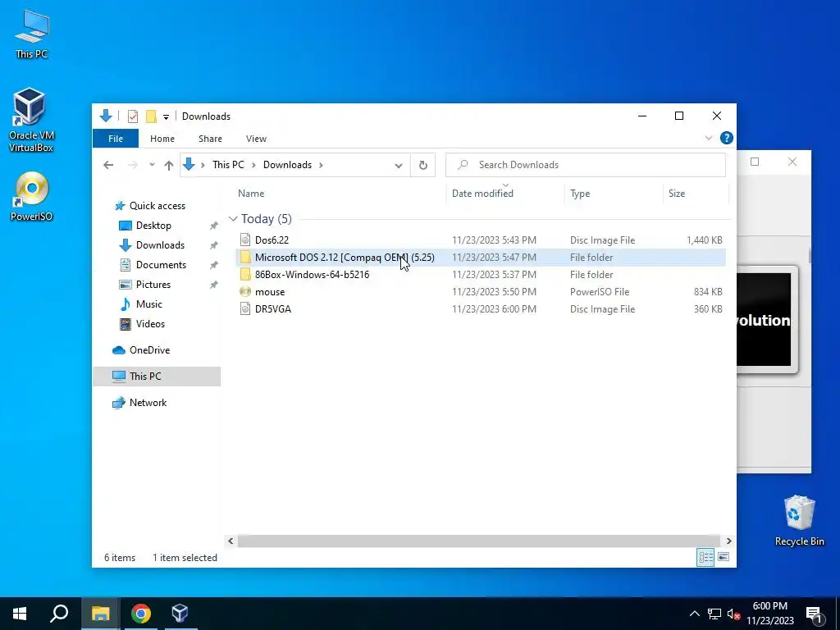The height and width of the screenshot is (630, 840).
Task: Launch Google Chrome from the taskbar
Action: click(x=141, y=614)
